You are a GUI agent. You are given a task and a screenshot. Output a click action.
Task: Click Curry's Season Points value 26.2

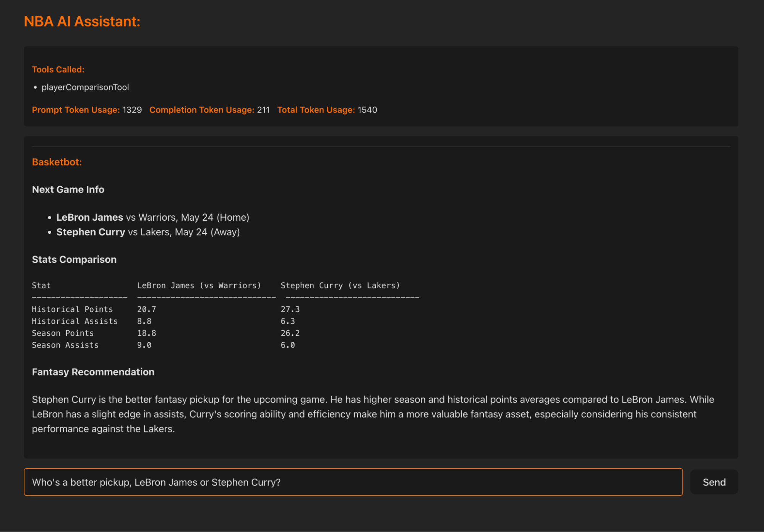290,333
